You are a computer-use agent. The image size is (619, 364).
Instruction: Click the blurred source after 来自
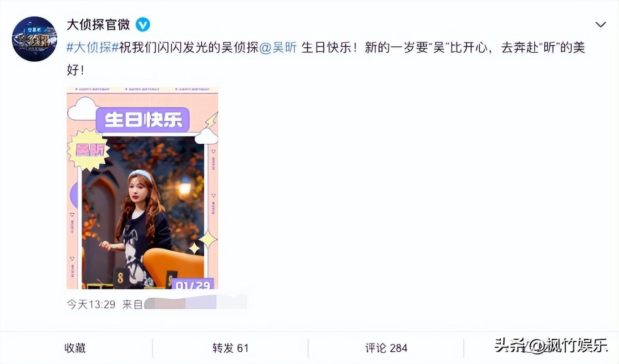(x=196, y=303)
